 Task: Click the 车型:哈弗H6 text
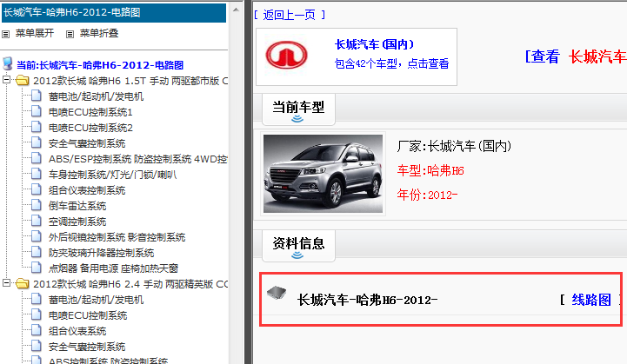430,171
